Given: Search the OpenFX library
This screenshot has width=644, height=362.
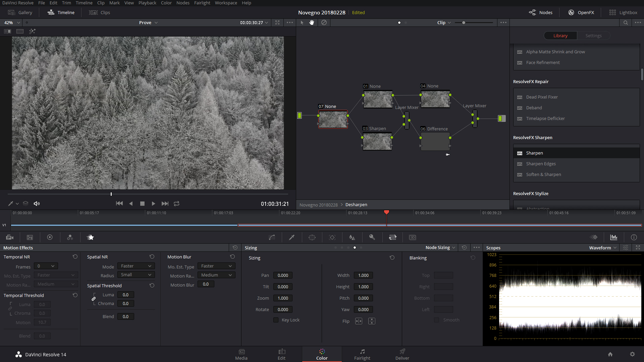Looking at the screenshot, I should (x=626, y=22).
